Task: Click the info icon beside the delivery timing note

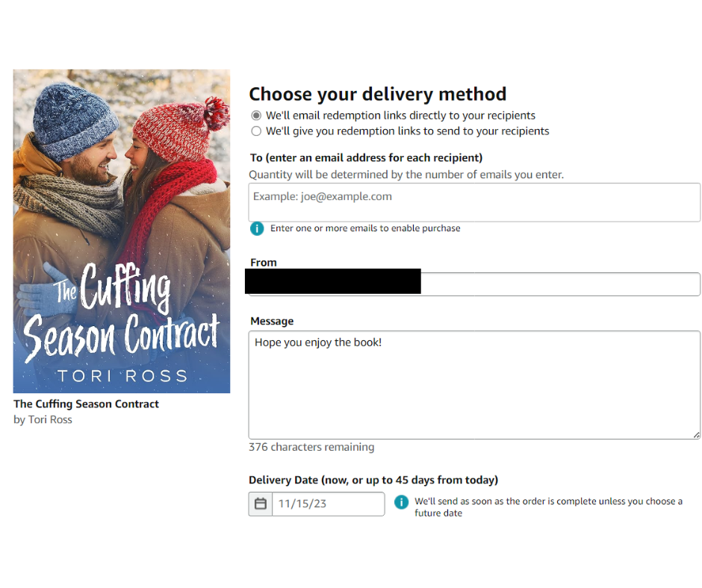Action: point(402,502)
